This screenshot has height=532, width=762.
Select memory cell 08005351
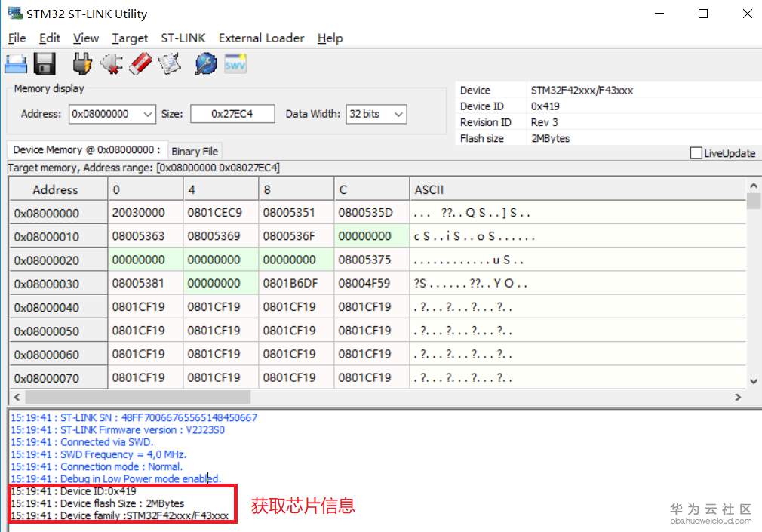click(x=297, y=213)
